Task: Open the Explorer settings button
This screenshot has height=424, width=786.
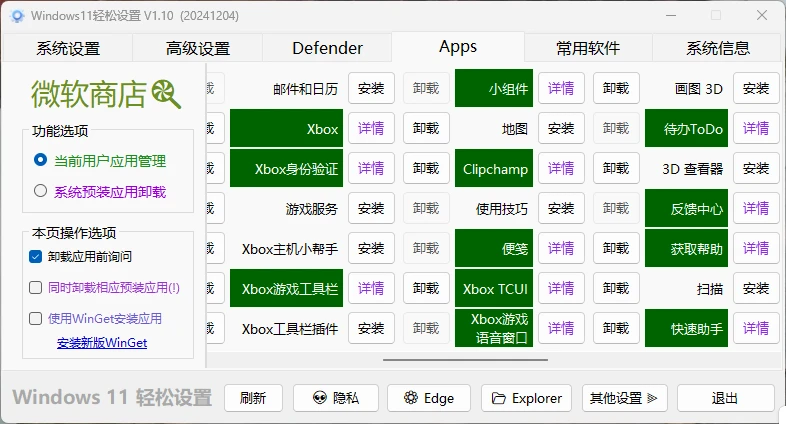Action: (x=526, y=398)
